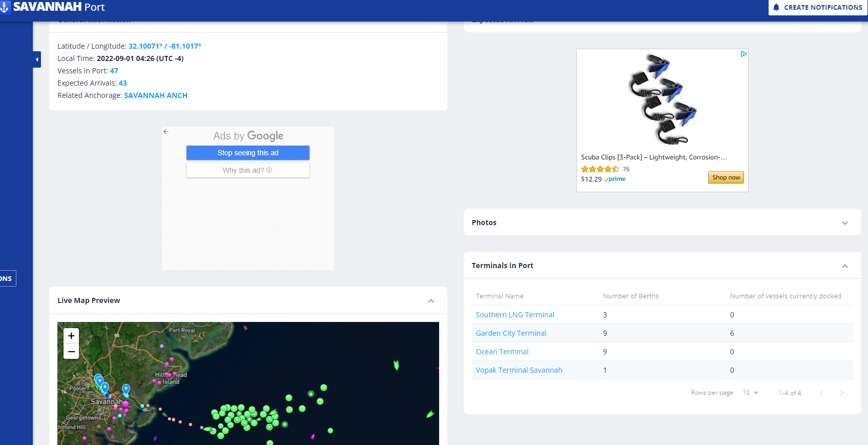
Task: Click the SAVANNAH Port site title
Action: click(x=59, y=7)
